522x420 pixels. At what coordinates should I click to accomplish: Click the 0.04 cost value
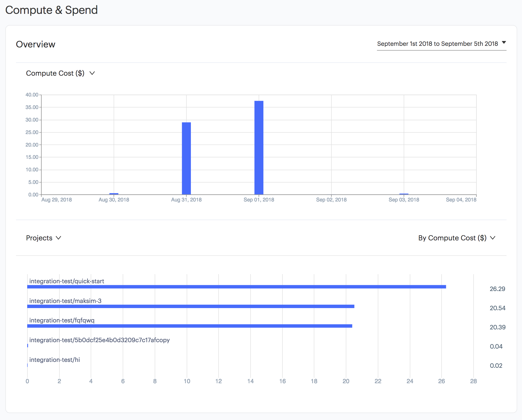pyautogui.click(x=496, y=346)
